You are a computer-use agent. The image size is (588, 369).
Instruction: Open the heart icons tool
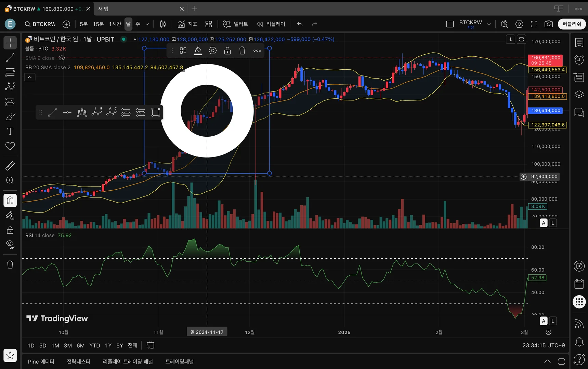tap(10, 146)
